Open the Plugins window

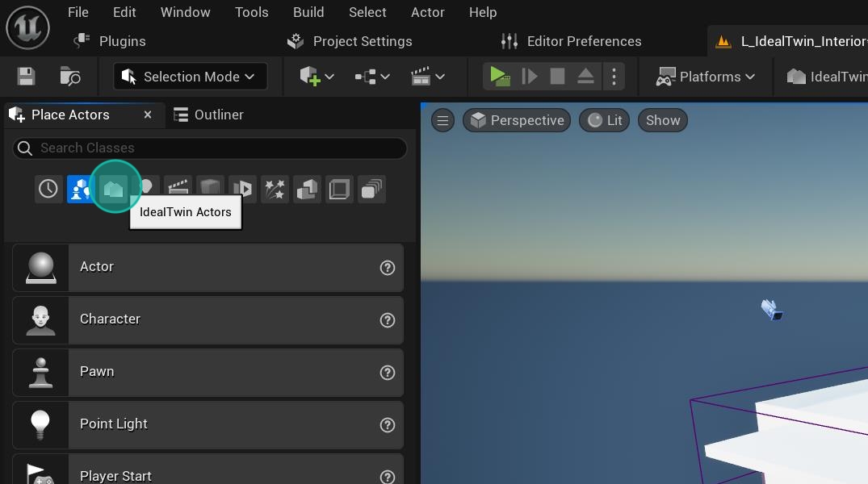(110, 41)
